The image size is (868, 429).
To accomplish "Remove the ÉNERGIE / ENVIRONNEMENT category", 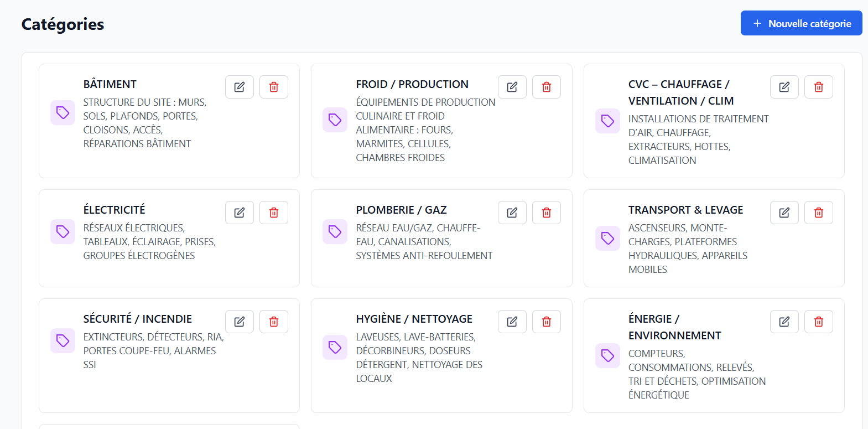I will point(819,322).
